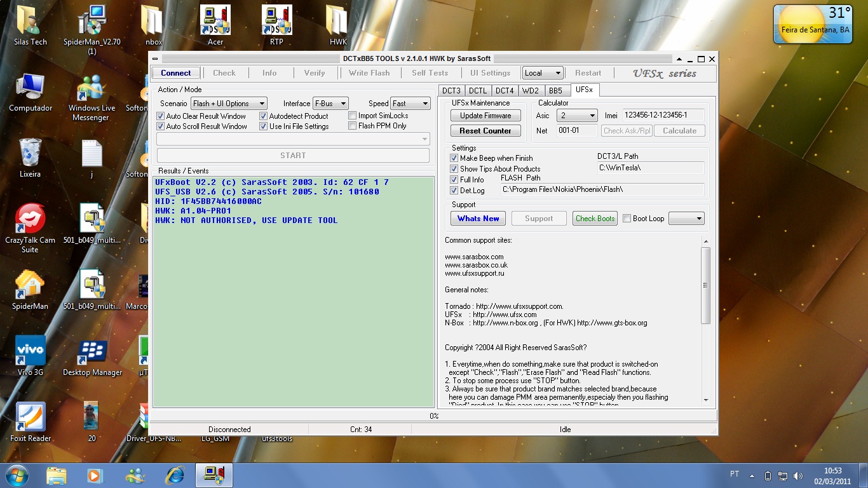Enable Flash PPM Only checkbox

[x=353, y=126]
